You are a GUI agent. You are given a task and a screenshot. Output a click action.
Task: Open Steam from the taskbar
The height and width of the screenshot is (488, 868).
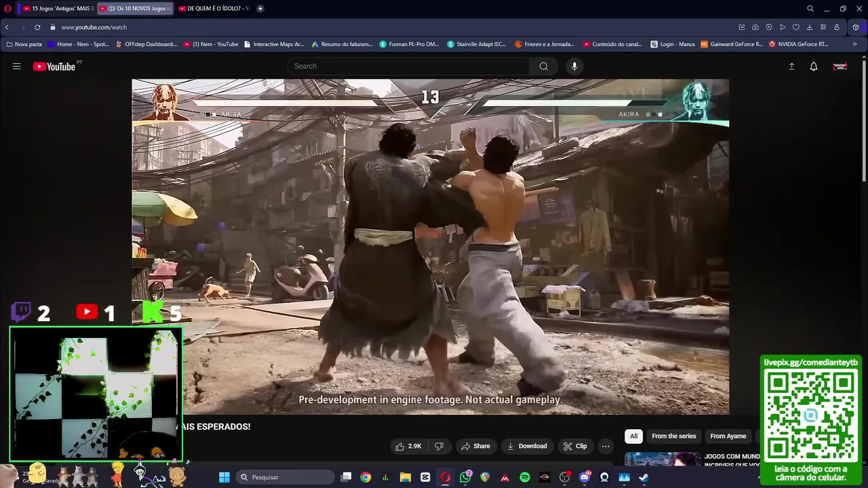pyautogui.click(x=644, y=477)
